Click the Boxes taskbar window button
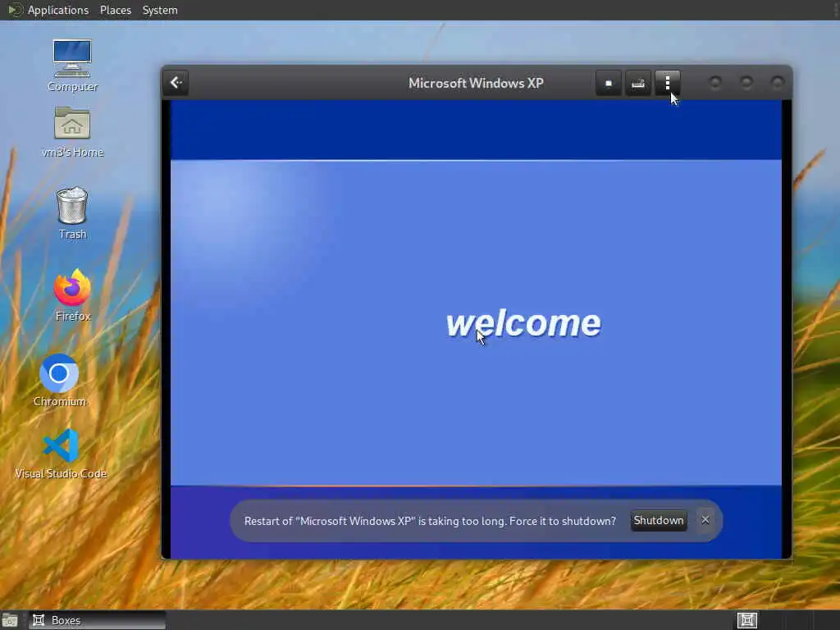Screen dimensions: 840x630 pyautogui.click(x=97, y=620)
